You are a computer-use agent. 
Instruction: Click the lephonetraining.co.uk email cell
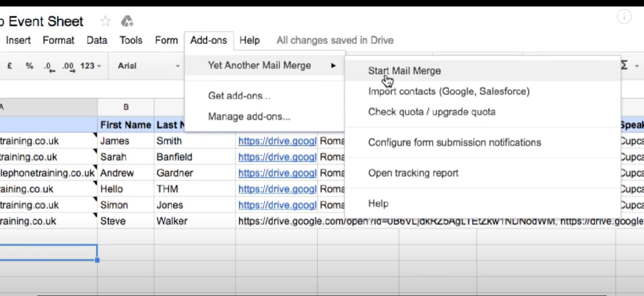click(49, 173)
